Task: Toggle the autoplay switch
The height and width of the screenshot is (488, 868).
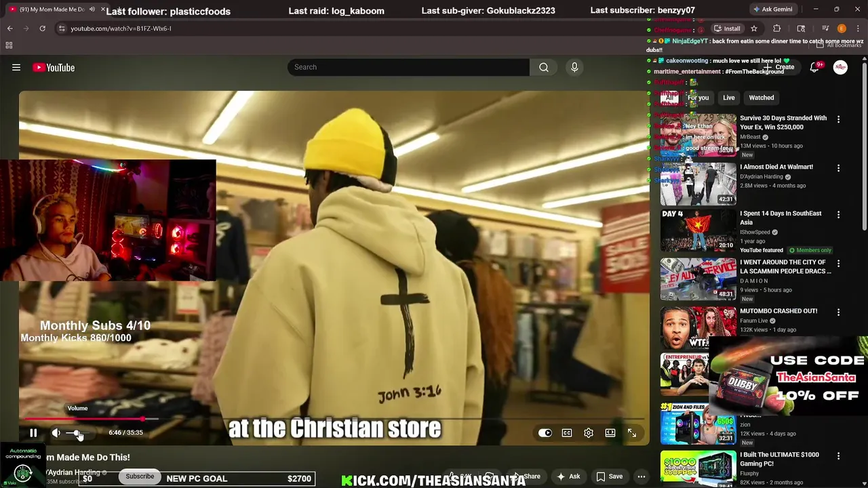Action: [x=545, y=433]
